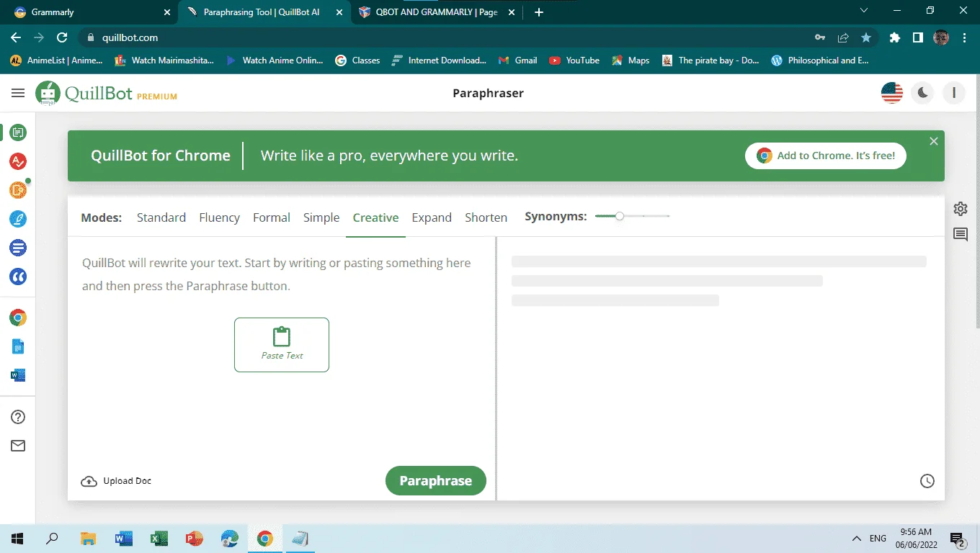The height and width of the screenshot is (553, 980).
Task: Select the Simple mode
Action: tap(321, 217)
